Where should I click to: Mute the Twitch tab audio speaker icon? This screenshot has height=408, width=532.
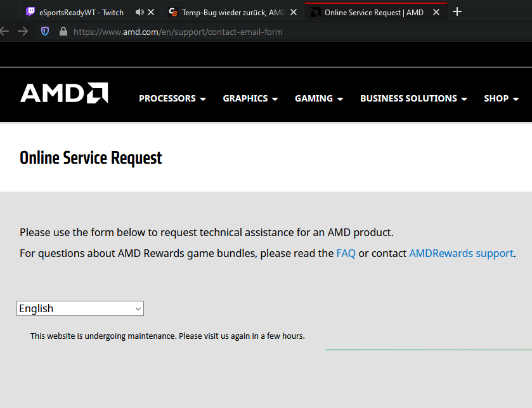139,12
